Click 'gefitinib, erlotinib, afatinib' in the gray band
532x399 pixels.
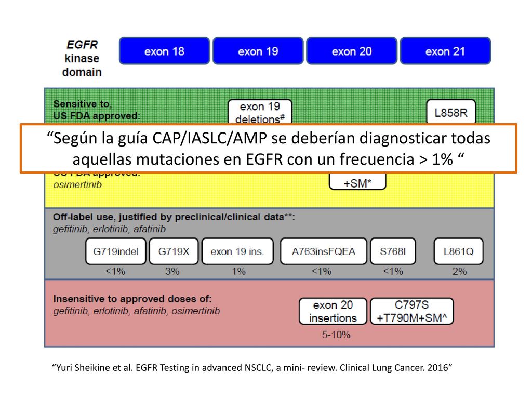(109, 229)
